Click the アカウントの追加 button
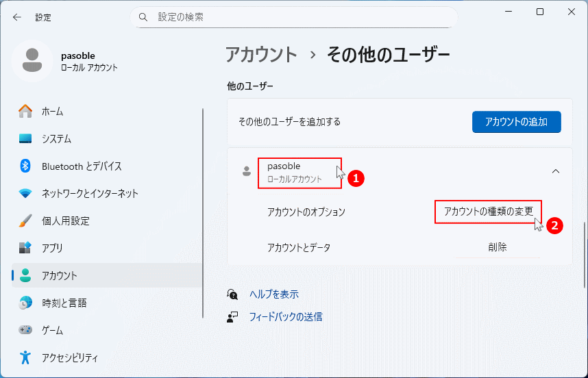Image resolution: width=588 pixels, height=378 pixels. (516, 122)
